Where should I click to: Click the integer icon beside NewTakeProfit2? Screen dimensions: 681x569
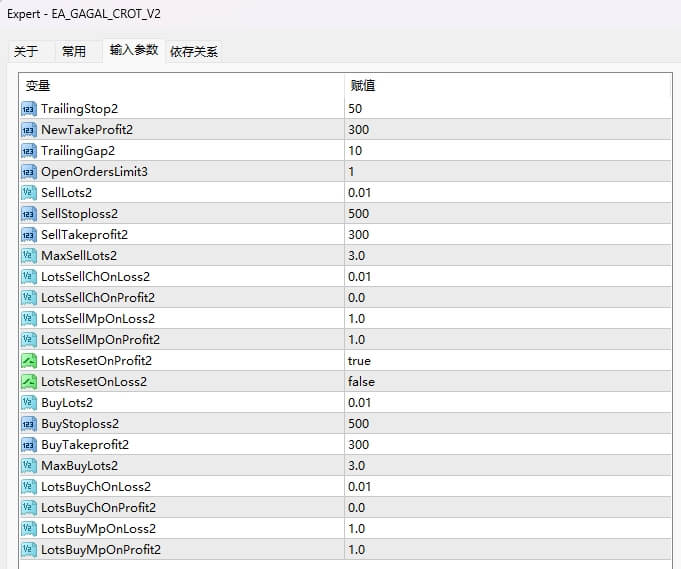point(29,129)
